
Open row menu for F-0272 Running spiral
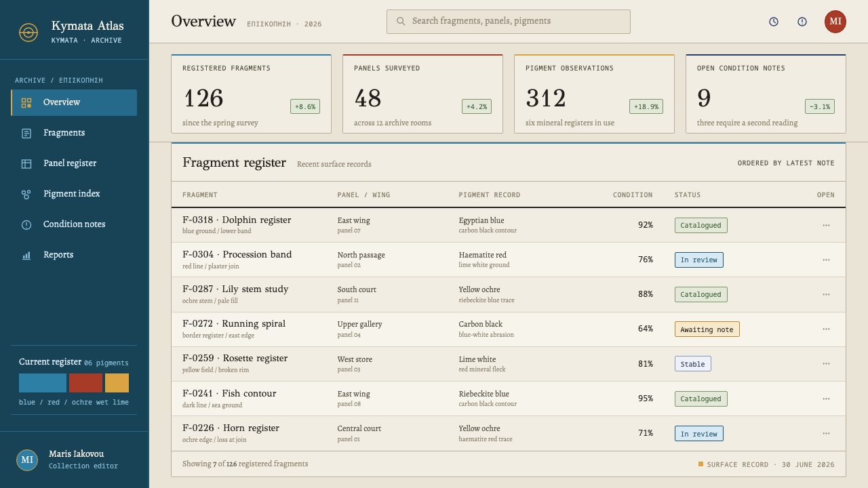(x=826, y=329)
